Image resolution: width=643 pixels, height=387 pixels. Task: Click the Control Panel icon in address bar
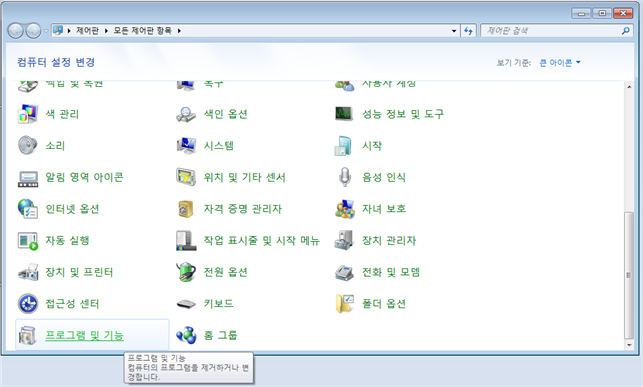tap(58, 30)
